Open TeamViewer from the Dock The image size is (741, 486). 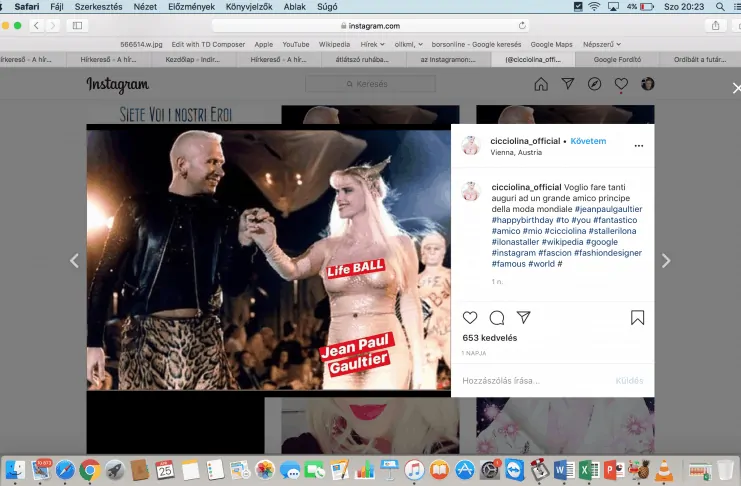[514, 470]
